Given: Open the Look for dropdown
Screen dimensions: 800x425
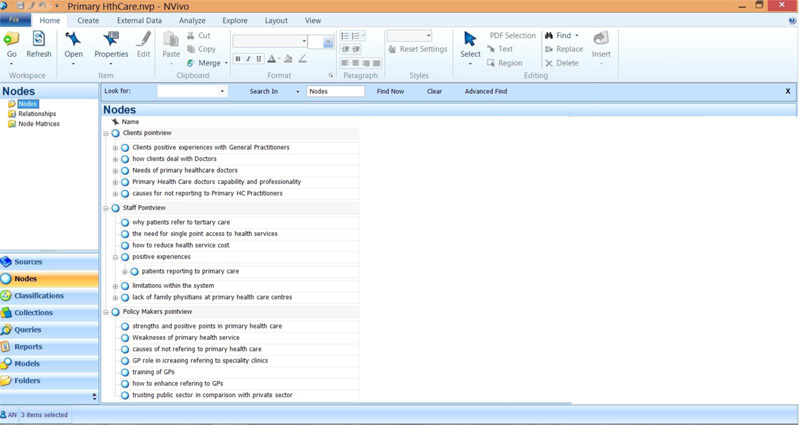Looking at the screenshot, I should click(x=222, y=92).
